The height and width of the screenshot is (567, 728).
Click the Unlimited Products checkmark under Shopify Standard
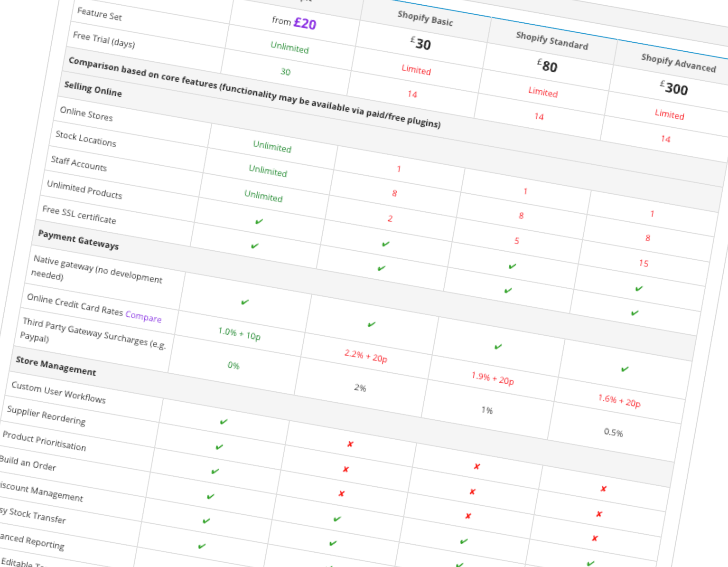[x=512, y=266]
